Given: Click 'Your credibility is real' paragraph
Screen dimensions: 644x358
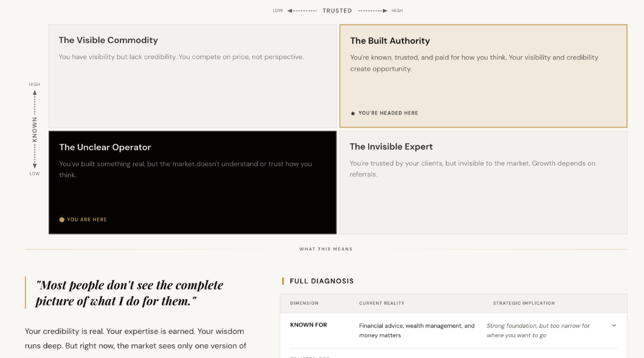Looking at the screenshot, I should click(x=135, y=338).
